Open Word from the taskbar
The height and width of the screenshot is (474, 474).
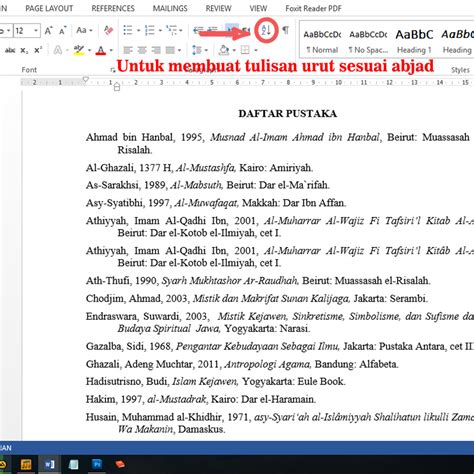click(50, 464)
